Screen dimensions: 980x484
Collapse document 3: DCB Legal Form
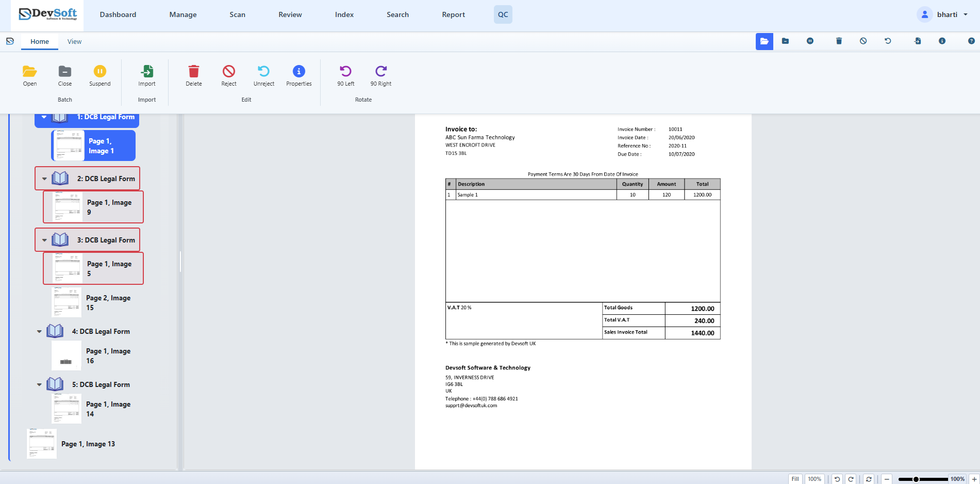point(44,240)
